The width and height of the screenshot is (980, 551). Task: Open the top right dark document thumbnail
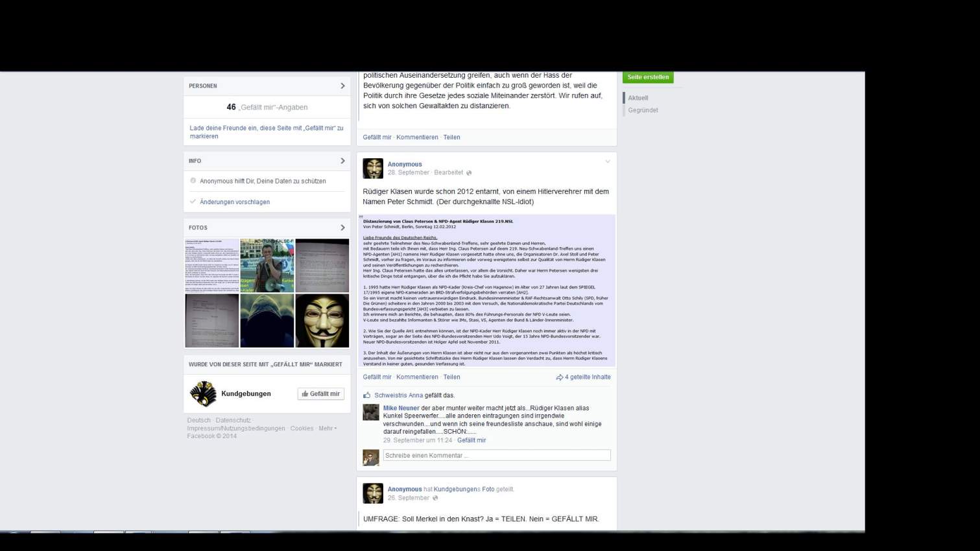pos(322,266)
